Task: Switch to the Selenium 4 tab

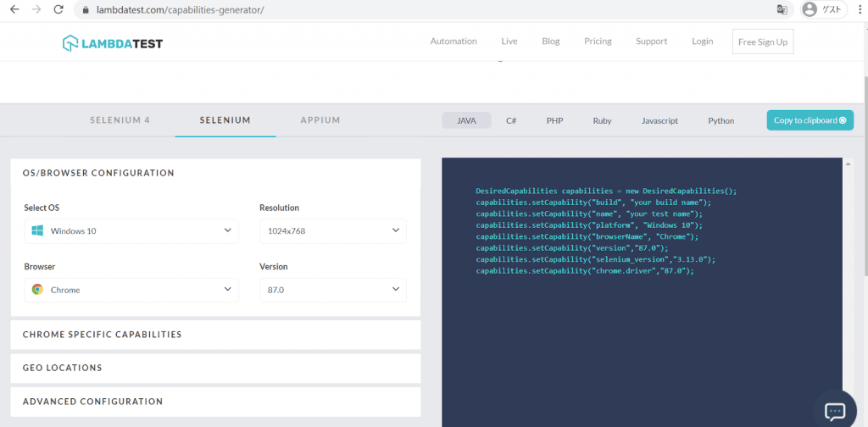Action: click(120, 120)
